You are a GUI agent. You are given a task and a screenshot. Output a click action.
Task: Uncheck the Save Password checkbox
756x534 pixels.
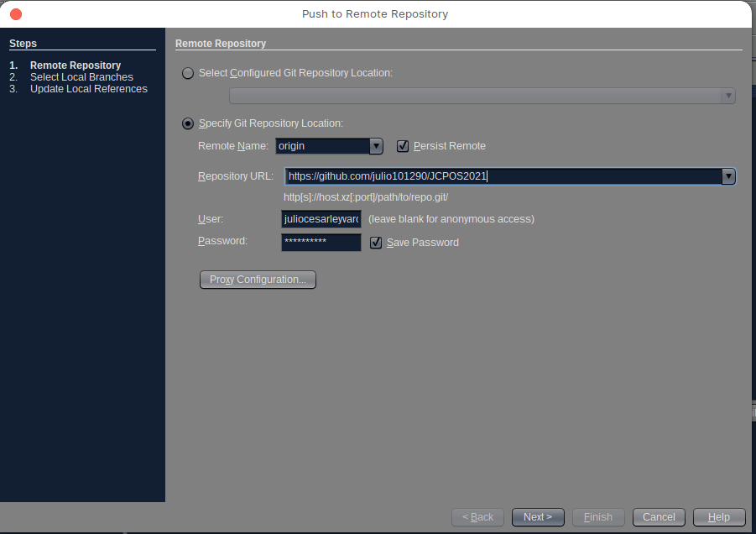pyautogui.click(x=376, y=243)
